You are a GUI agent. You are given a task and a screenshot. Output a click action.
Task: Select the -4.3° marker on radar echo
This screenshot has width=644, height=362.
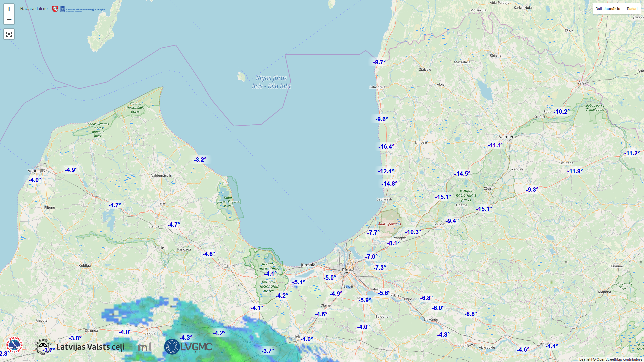click(186, 338)
